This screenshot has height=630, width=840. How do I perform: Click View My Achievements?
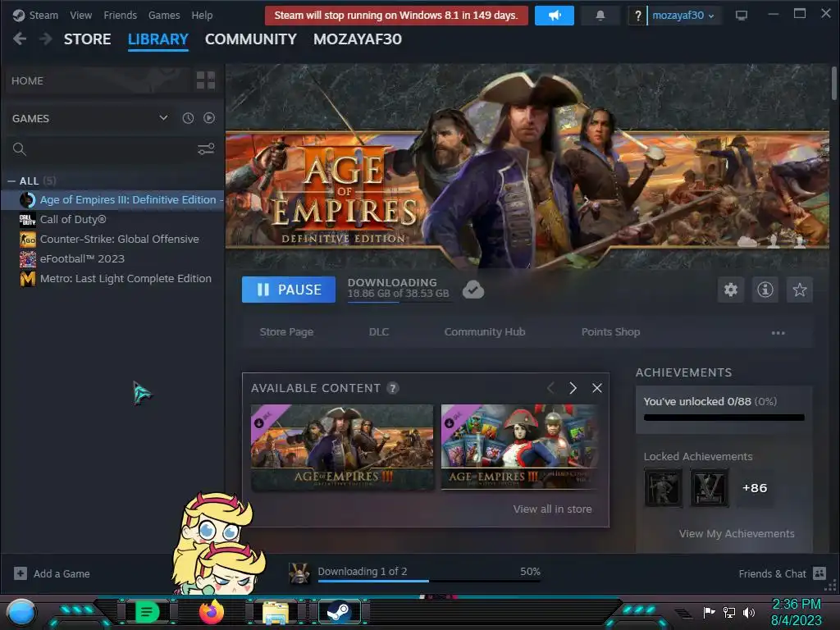[x=737, y=533]
